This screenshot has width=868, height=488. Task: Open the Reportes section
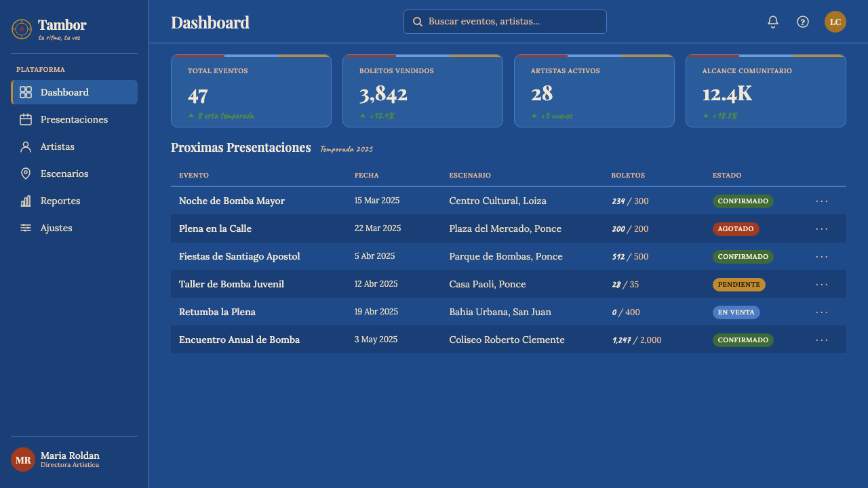pos(75,201)
